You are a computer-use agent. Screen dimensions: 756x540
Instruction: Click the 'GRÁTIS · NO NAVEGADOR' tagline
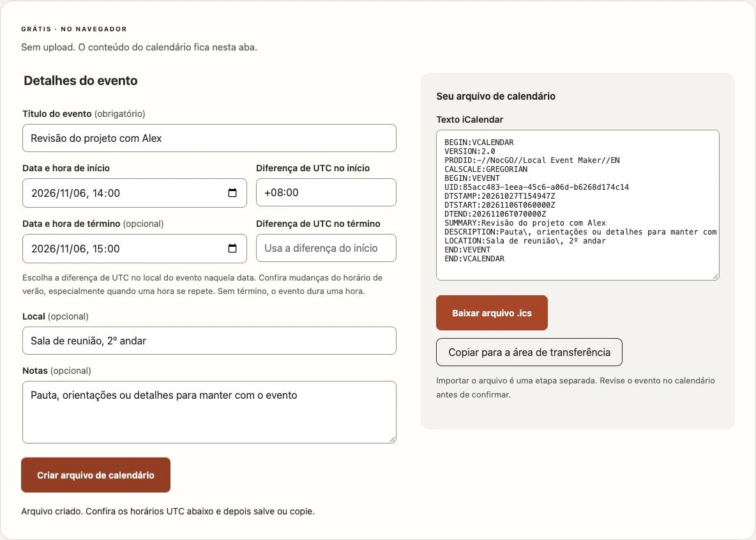tap(74, 29)
